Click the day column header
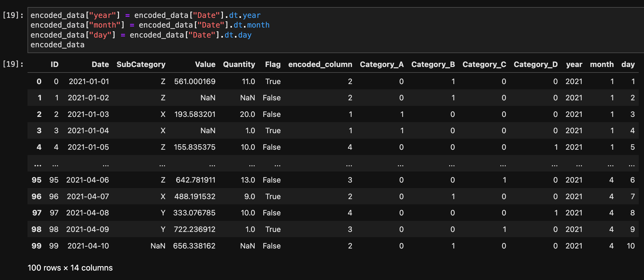Screen dimensions: 644x280 628,64
